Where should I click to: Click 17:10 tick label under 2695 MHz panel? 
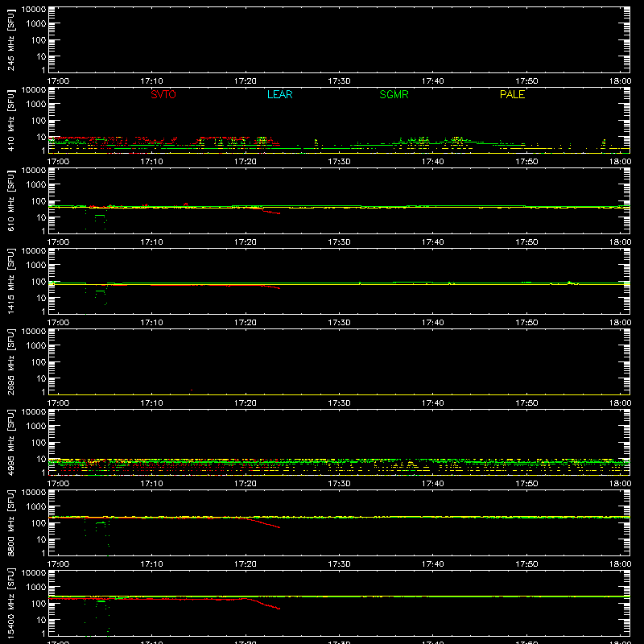(151, 403)
